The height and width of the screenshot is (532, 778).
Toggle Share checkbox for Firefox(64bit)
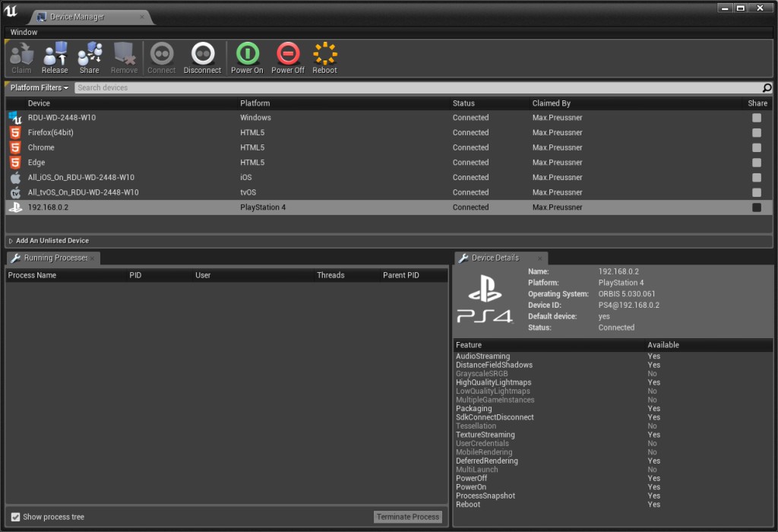[756, 132]
